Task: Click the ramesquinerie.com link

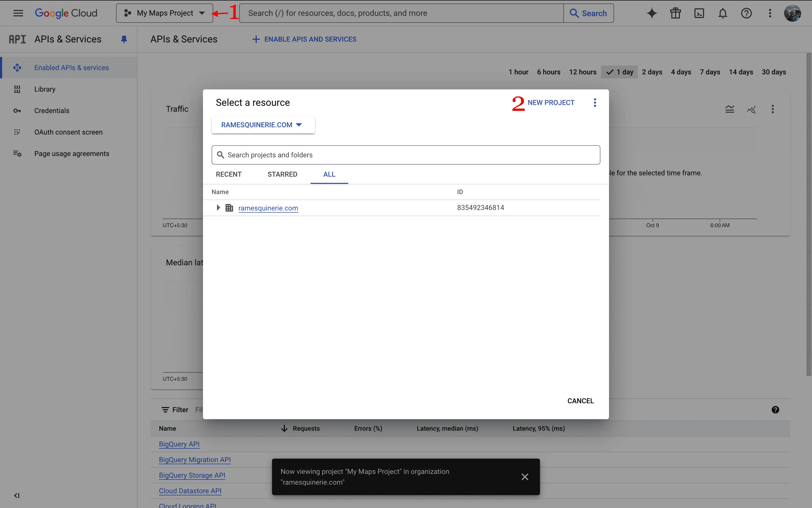Action: pyautogui.click(x=268, y=208)
